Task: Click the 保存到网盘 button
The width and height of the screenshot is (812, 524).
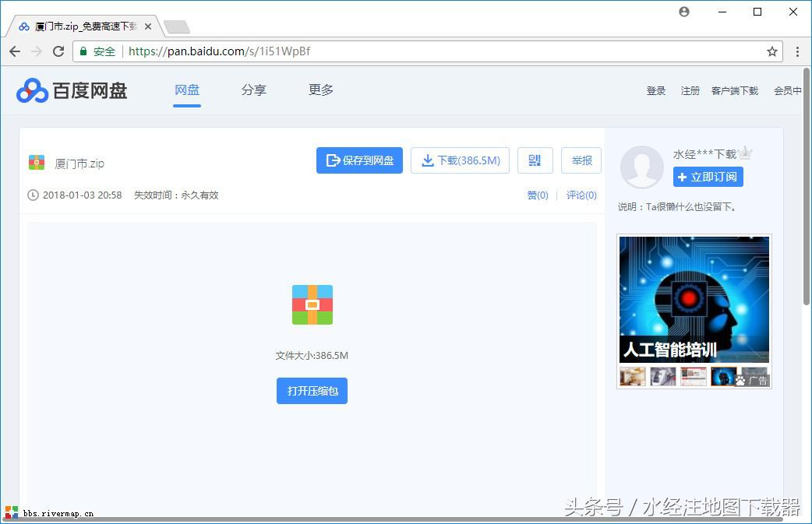Action: [359, 160]
